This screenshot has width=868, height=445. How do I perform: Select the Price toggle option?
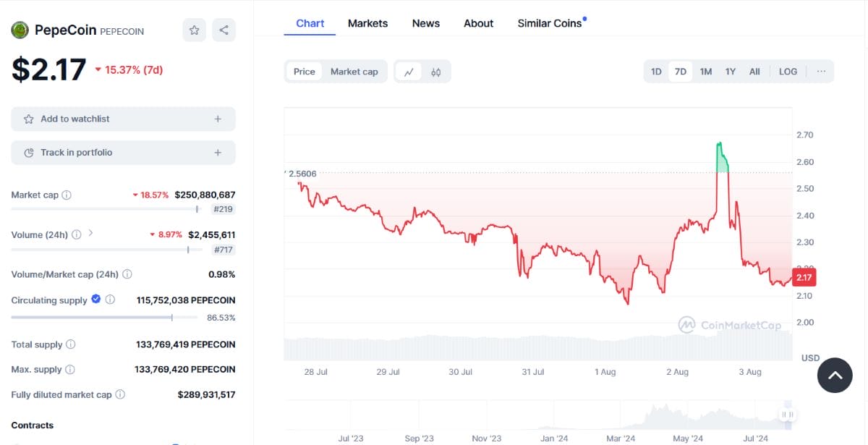click(305, 72)
